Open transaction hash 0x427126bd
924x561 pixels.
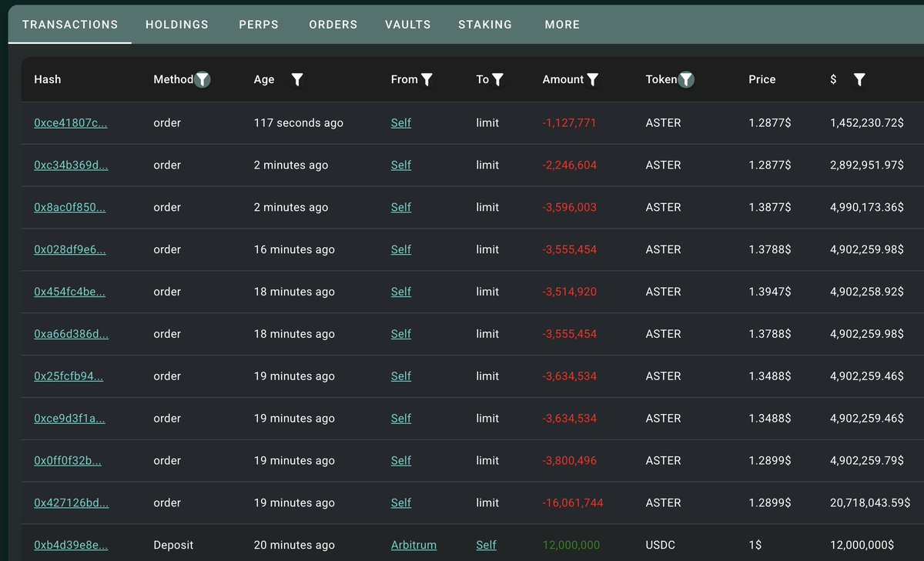(71, 503)
